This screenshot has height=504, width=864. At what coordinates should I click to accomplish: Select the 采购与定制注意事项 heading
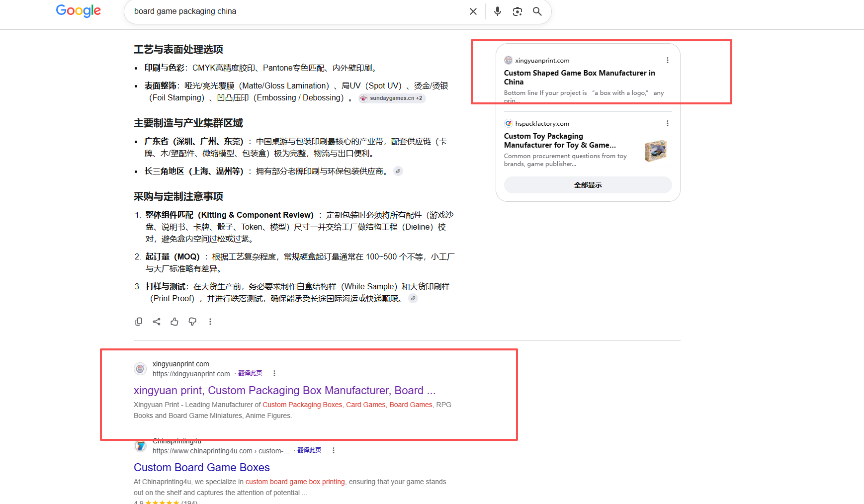pyautogui.click(x=178, y=196)
